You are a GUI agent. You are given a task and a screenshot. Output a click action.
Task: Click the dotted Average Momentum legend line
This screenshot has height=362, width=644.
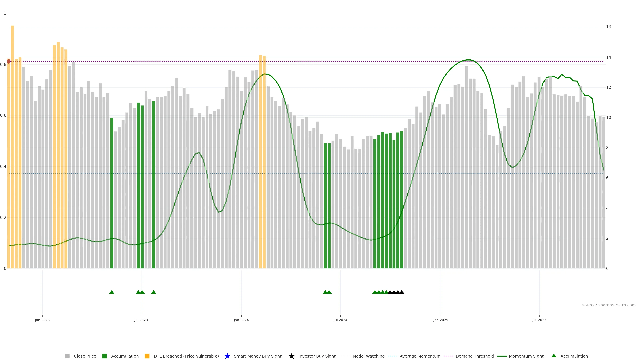(x=392, y=356)
